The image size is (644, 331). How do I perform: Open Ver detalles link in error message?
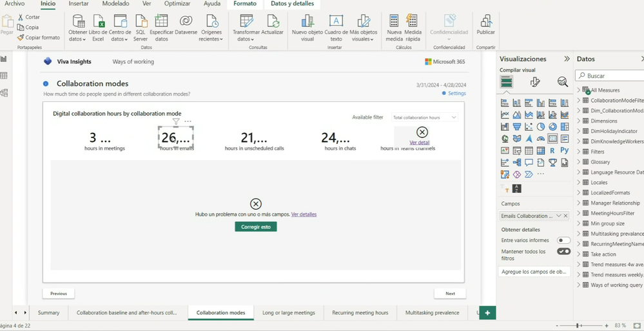(x=304, y=214)
